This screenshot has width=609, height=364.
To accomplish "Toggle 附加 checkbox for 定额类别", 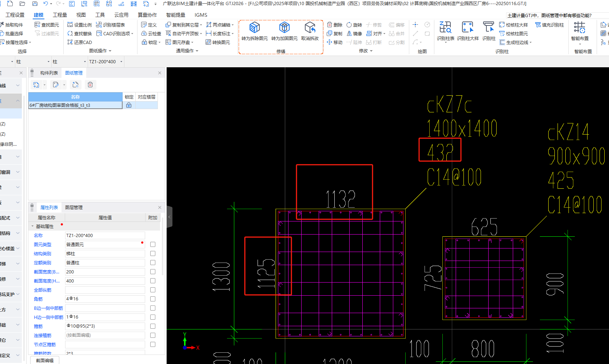I will click(x=153, y=263).
